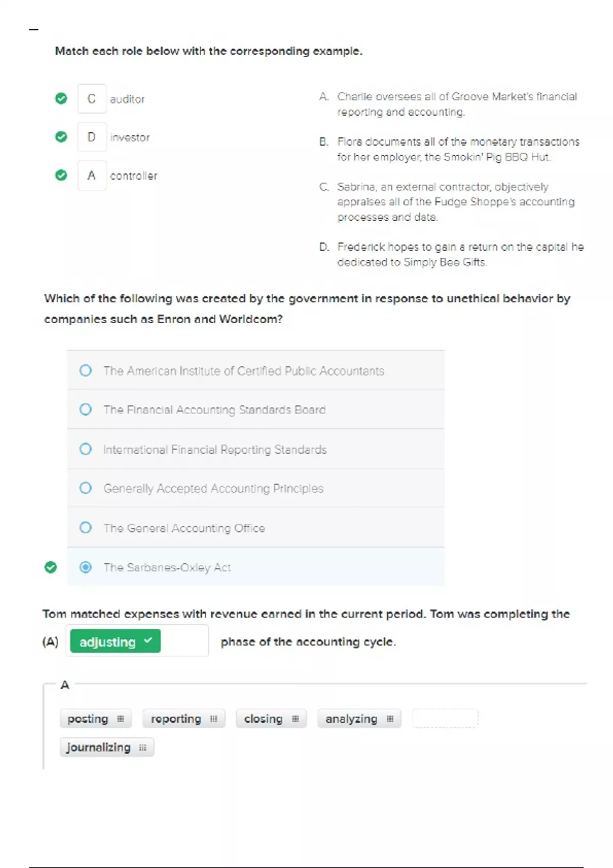Choose The General Accounting Office option
The height and width of the screenshot is (868, 613).
point(86,527)
